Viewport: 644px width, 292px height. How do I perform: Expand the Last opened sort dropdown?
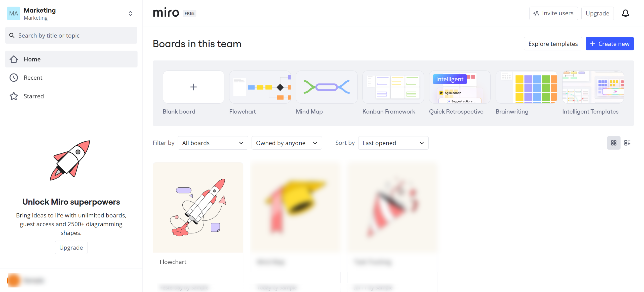(393, 143)
